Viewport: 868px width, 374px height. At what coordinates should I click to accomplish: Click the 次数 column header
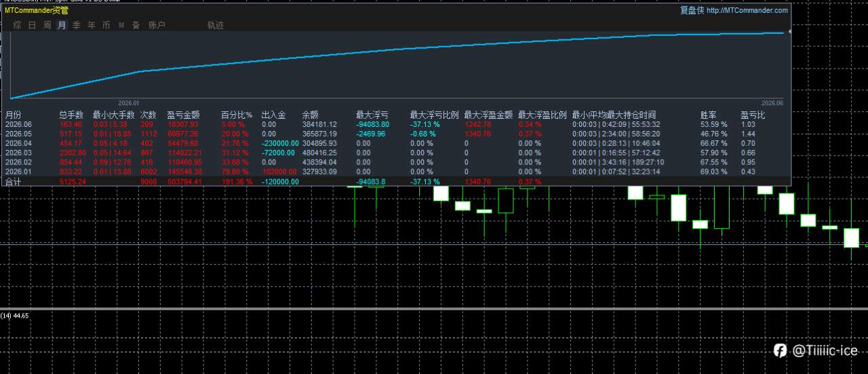click(148, 115)
